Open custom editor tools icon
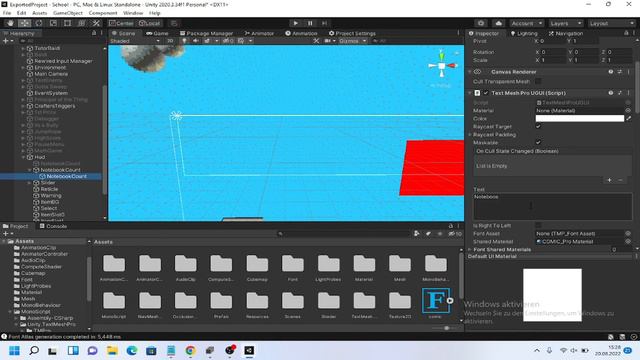Image resolution: width=640 pixels, height=360 pixels. click(96, 23)
